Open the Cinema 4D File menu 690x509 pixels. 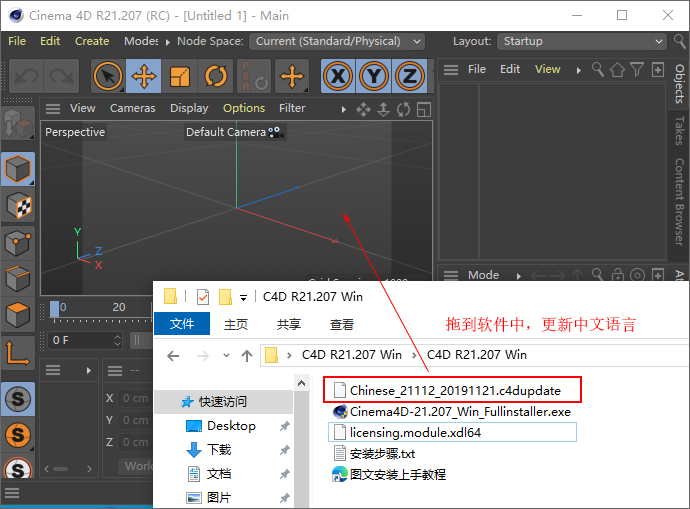coord(17,41)
